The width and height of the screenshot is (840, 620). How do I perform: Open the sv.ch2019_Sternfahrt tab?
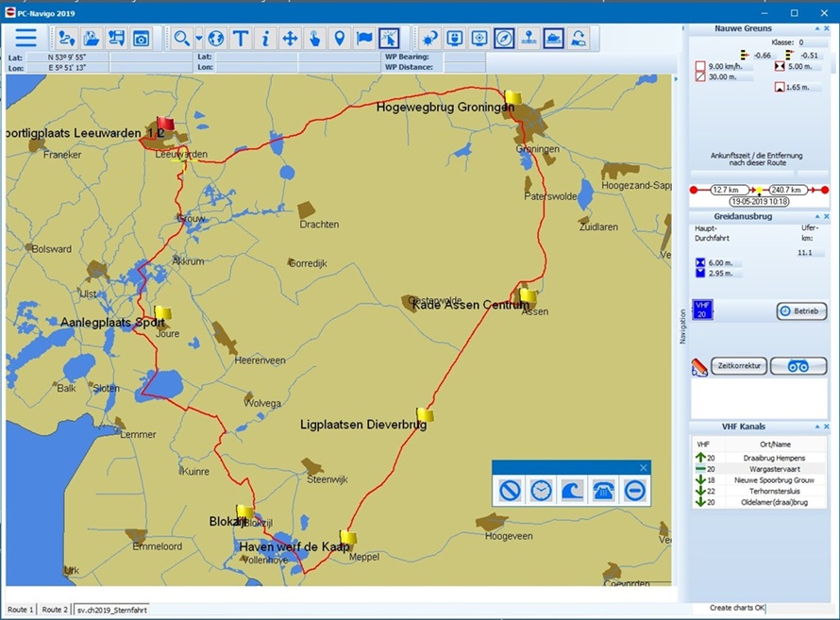(111, 610)
